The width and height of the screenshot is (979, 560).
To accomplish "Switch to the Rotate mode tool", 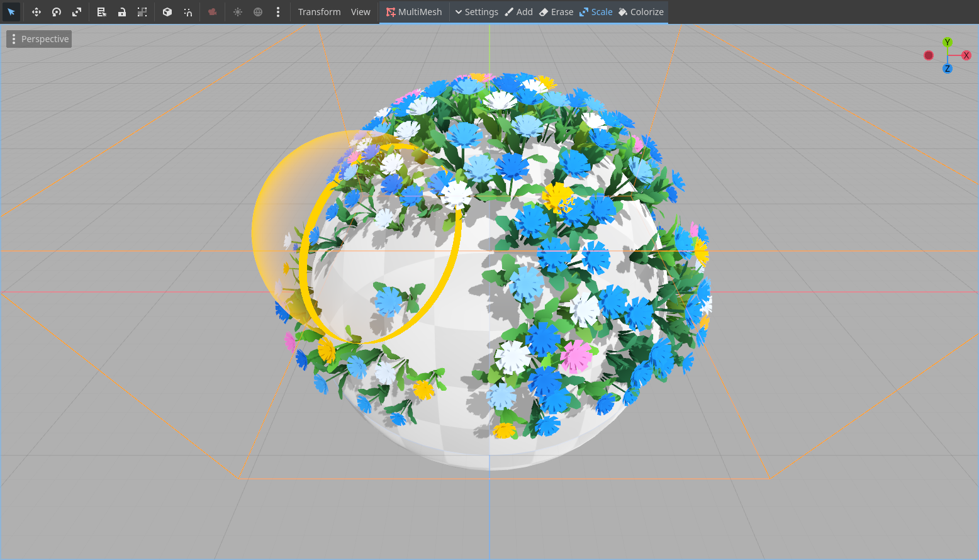I will [57, 12].
